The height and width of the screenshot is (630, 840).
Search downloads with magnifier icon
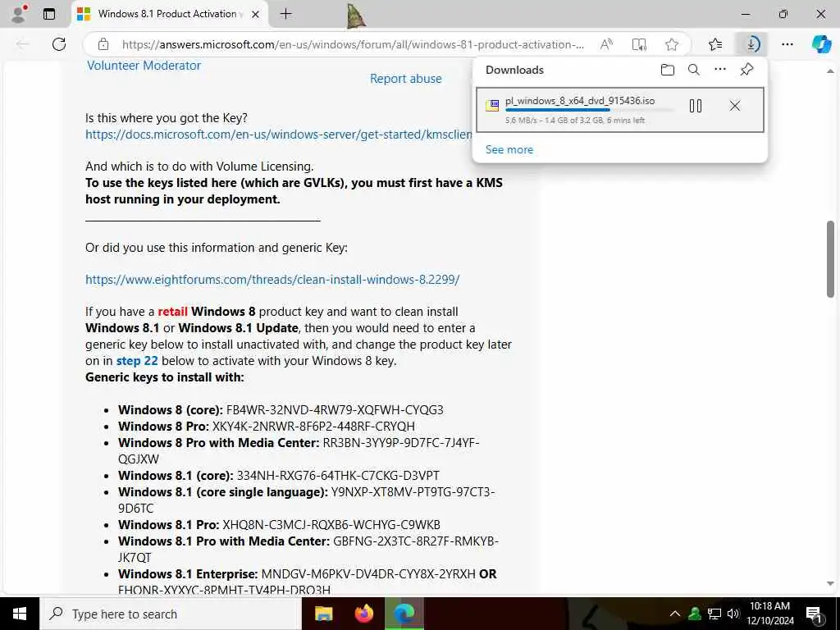(x=694, y=70)
